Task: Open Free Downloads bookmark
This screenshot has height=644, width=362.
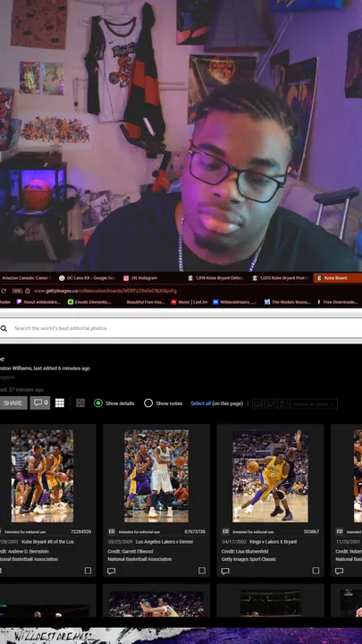Action: point(337,302)
